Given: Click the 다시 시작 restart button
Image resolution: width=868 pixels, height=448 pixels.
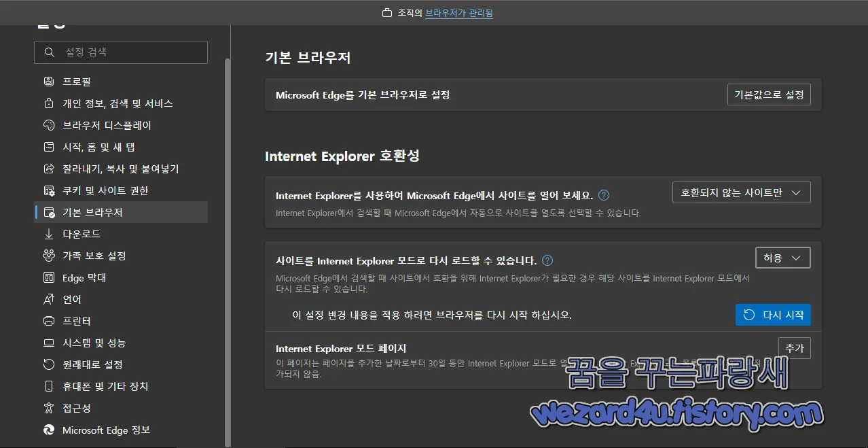Looking at the screenshot, I should coord(773,315).
